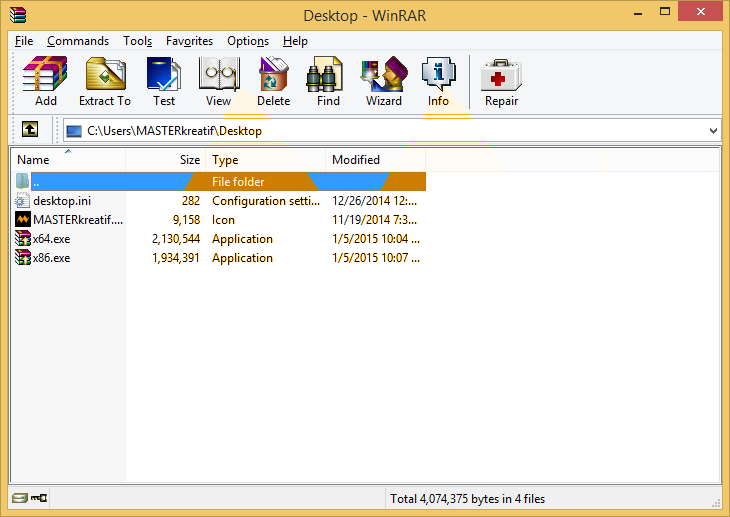
Task: Expand the address path dropdown arrow
Action: pos(713,131)
